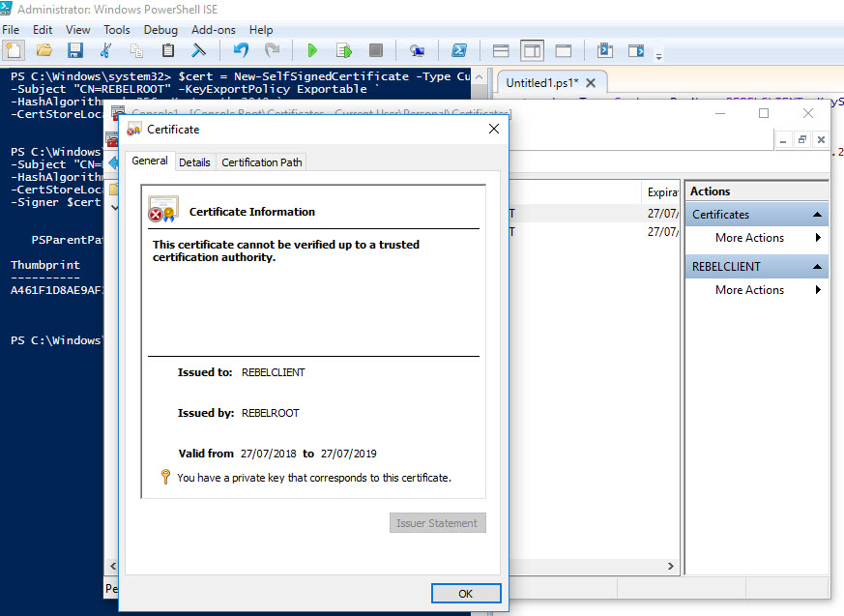Show the Command window icon
This screenshot has height=616, width=844.
pos(605,50)
